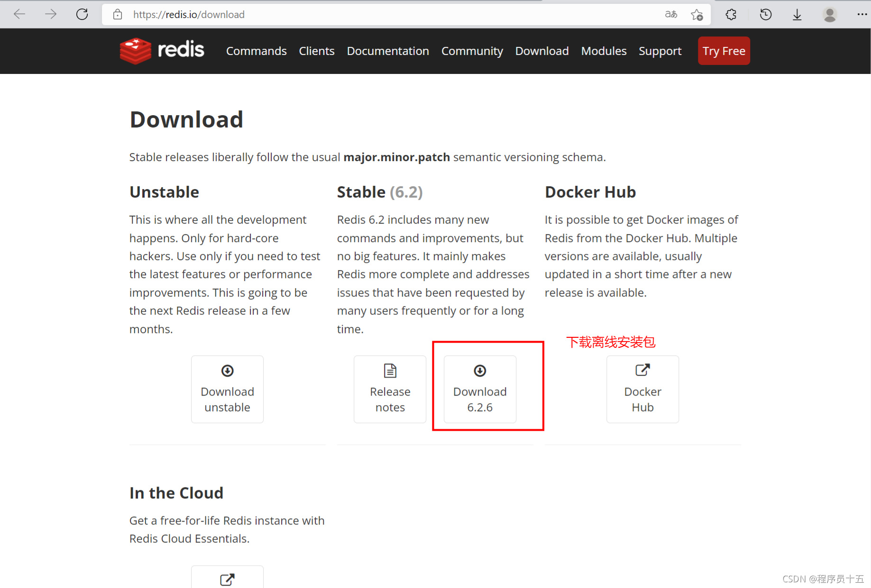
Task: Open the Documentation navigation item
Action: tap(388, 51)
